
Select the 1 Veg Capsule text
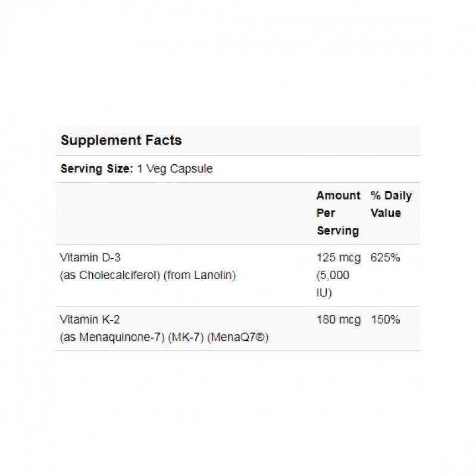175,169
